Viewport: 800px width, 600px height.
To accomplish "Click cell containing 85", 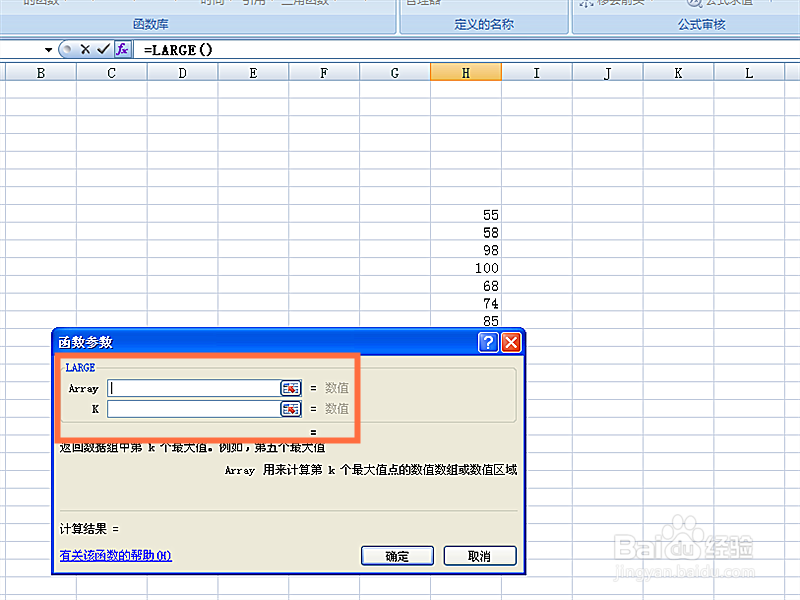I will click(x=466, y=320).
